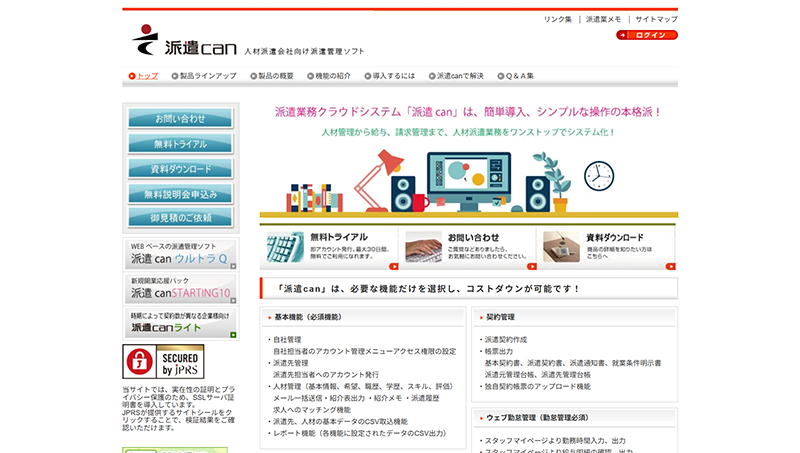
Task: Click the 「派遣can」は、必要な機能だけを選択し banner heading
Action: [428, 289]
